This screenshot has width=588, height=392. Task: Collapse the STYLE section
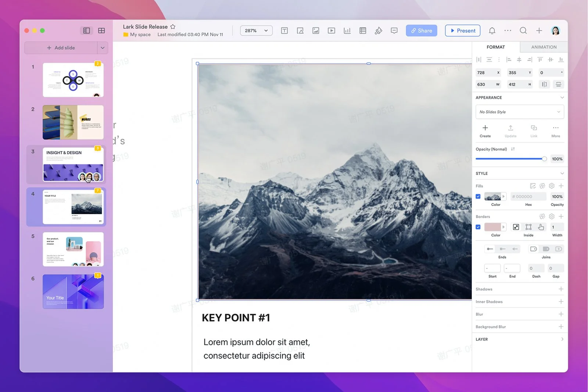(562, 174)
